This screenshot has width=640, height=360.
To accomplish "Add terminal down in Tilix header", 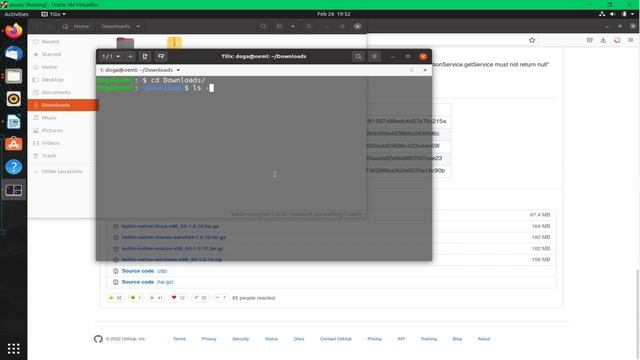I will pyautogui.click(x=161, y=56).
